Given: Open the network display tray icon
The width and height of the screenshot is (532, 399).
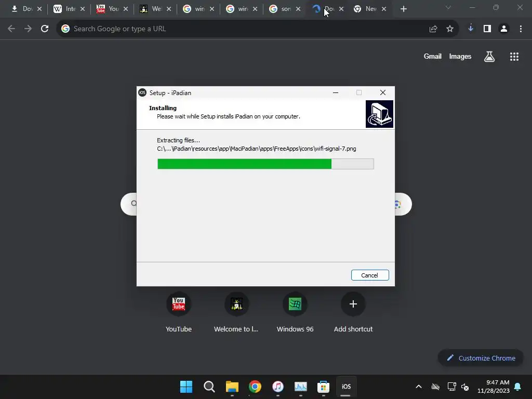Looking at the screenshot, I should pos(451,387).
